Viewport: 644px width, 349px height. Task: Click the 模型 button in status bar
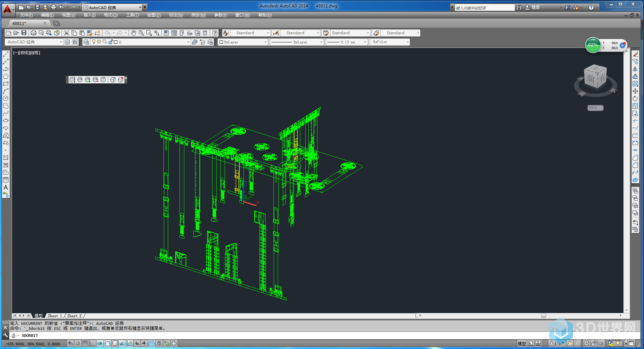click(x=522, y=343)
